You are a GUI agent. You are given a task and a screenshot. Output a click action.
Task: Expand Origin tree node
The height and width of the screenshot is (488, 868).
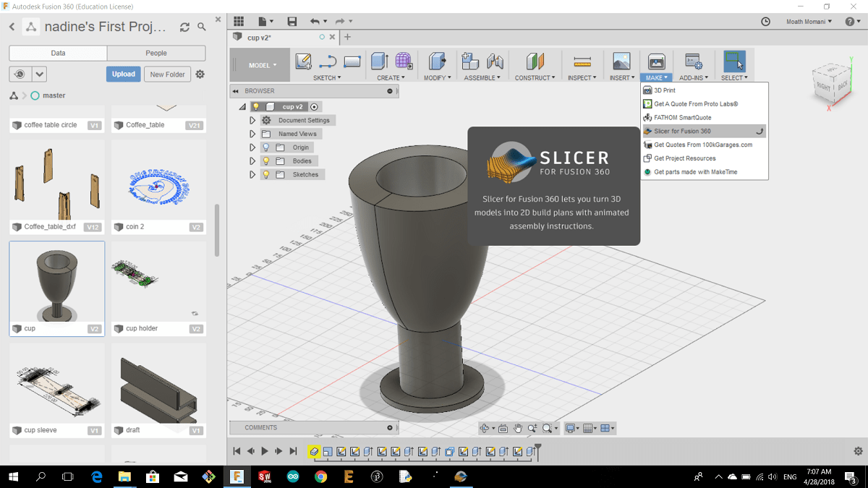point(252,147)
